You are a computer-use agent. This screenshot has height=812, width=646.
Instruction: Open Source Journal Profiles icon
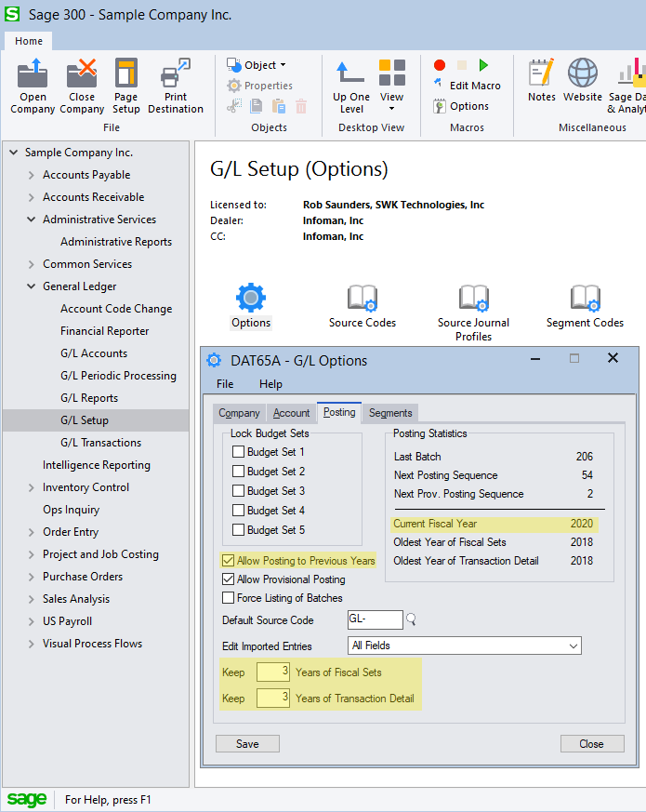click(474, 298)
